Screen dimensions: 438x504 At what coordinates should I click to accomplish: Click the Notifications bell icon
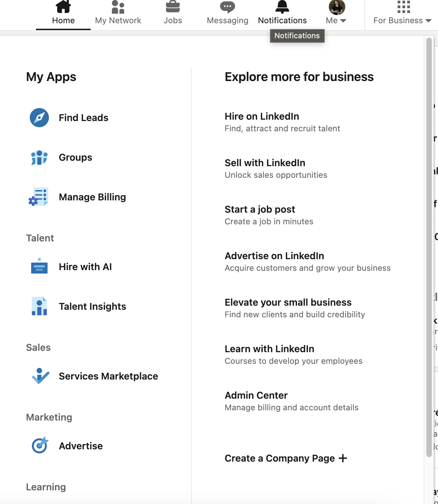282,6
